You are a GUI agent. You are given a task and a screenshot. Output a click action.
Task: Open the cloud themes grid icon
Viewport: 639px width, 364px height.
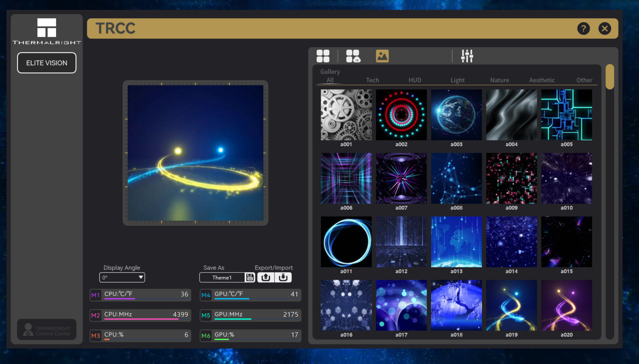tap(353, 56)
